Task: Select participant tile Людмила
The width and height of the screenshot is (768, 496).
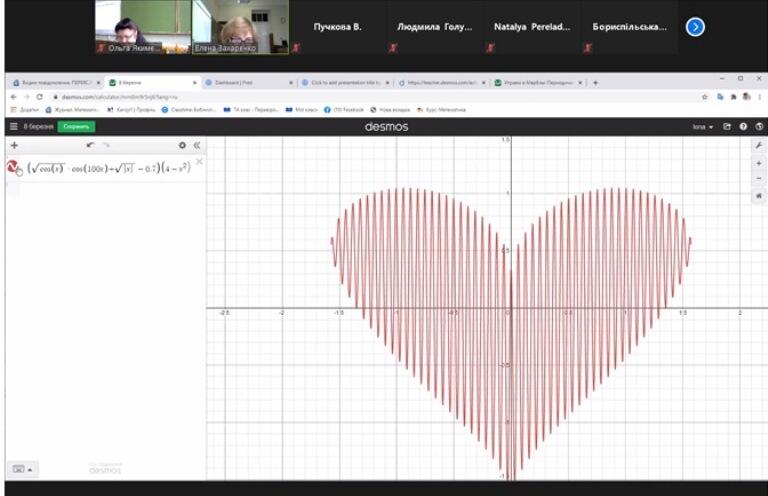Action: pos(435,26)
